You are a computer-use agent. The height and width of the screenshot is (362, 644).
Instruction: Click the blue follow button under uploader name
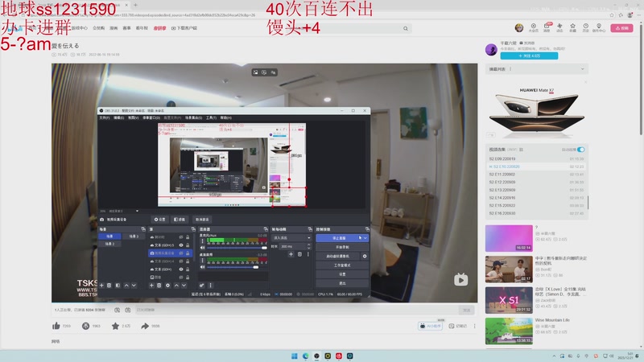529,56
